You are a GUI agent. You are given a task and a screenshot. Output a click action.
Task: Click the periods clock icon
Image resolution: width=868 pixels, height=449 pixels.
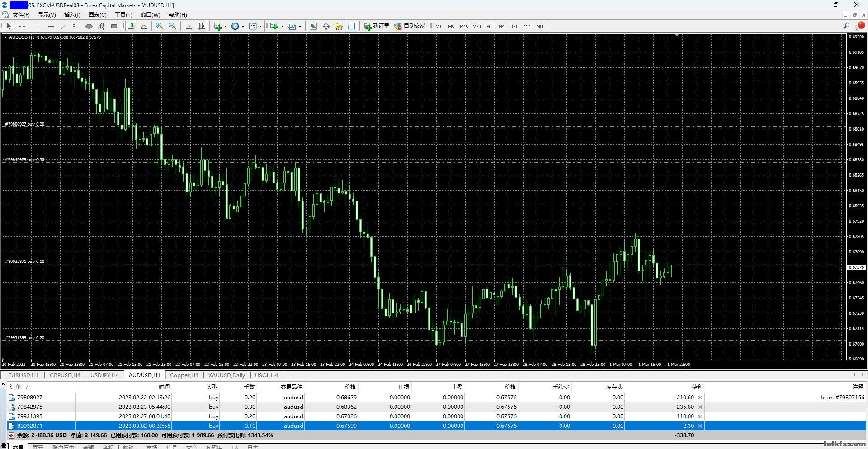click(x=235, y=26)
